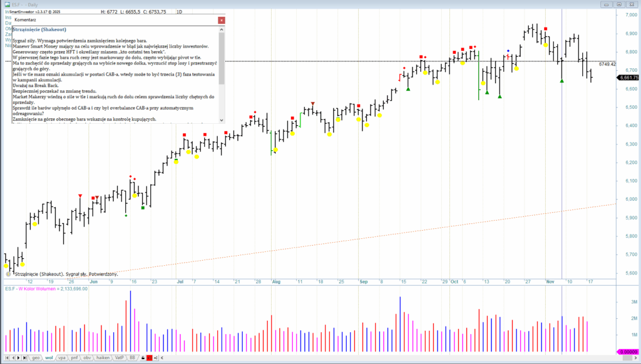Collapse tab bar with left chevron
This screenshot has width=641, height=364.
point(162,358)
